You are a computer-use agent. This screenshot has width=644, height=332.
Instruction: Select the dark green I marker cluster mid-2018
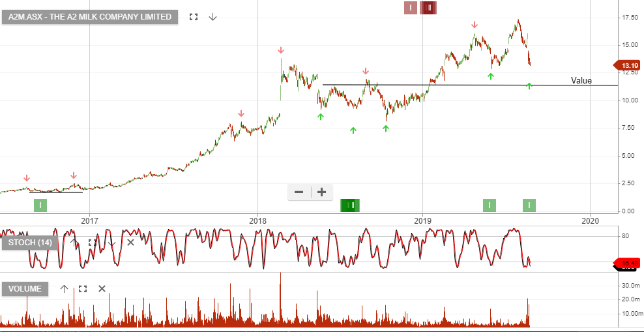coord(350,205)
